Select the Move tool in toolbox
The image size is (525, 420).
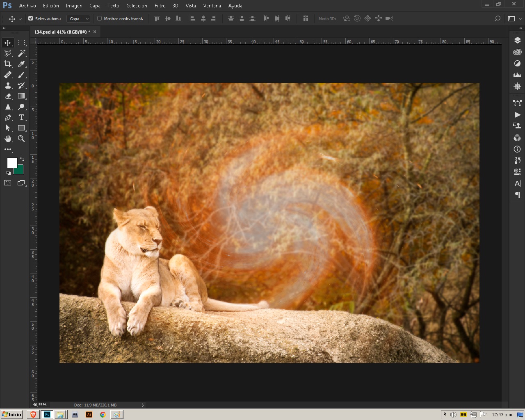pyautogui.click(x=8, y=43)
